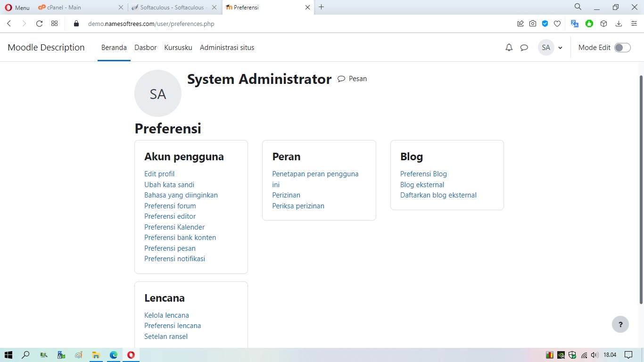
Task: Click the Moodle Description site name
Action: [46, 48]
